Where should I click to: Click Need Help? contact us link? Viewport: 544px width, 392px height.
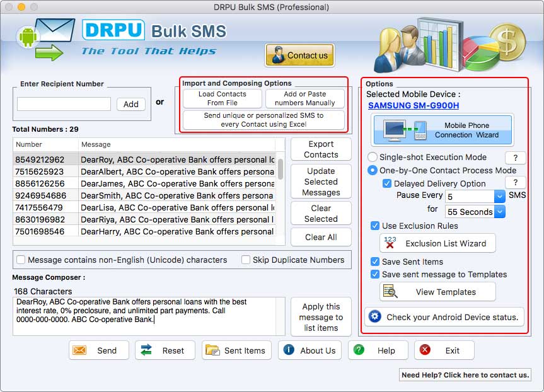465,375
